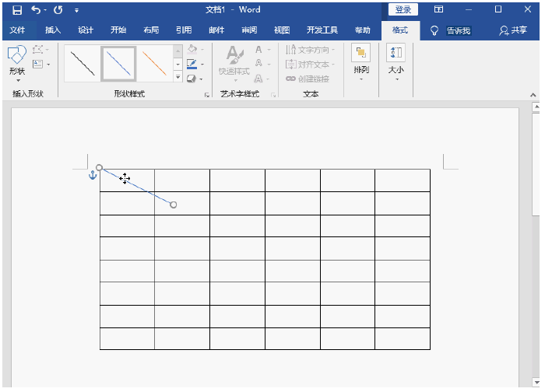Click the Redo icon in title bar

58,10
